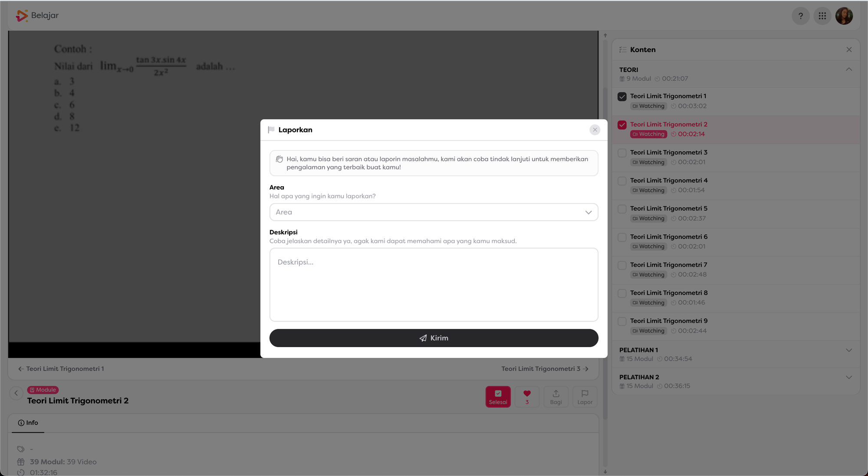Click the flag/report icon in dialog header
This screenshot has height=476, width=868.
271,130
